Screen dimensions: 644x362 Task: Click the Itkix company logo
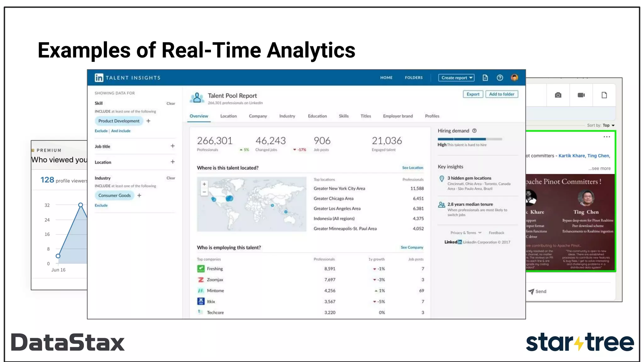click(x=201, y=301)
